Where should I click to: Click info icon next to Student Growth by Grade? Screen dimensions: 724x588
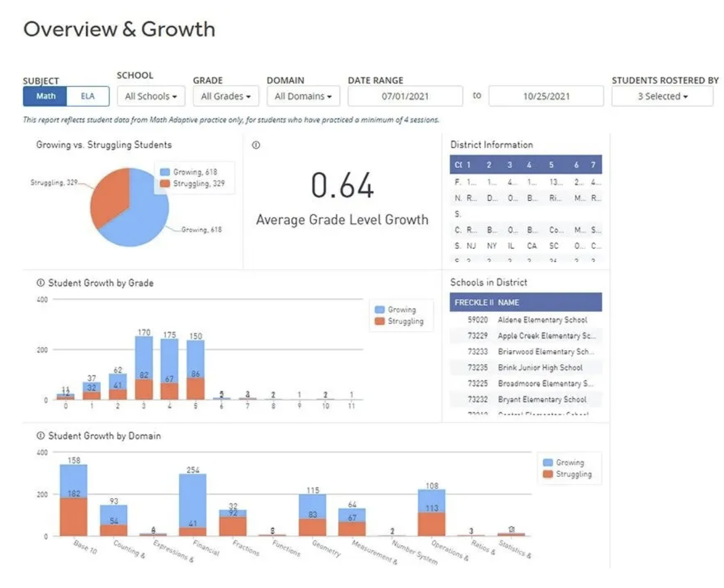40,283
